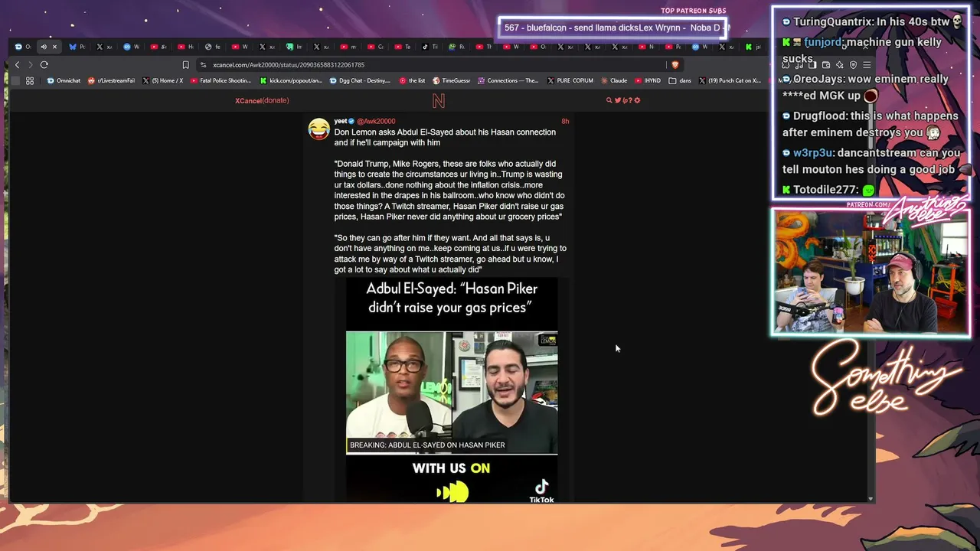
Task: Open the Omnichat bookmark
Action: click(x=64, y=80)
